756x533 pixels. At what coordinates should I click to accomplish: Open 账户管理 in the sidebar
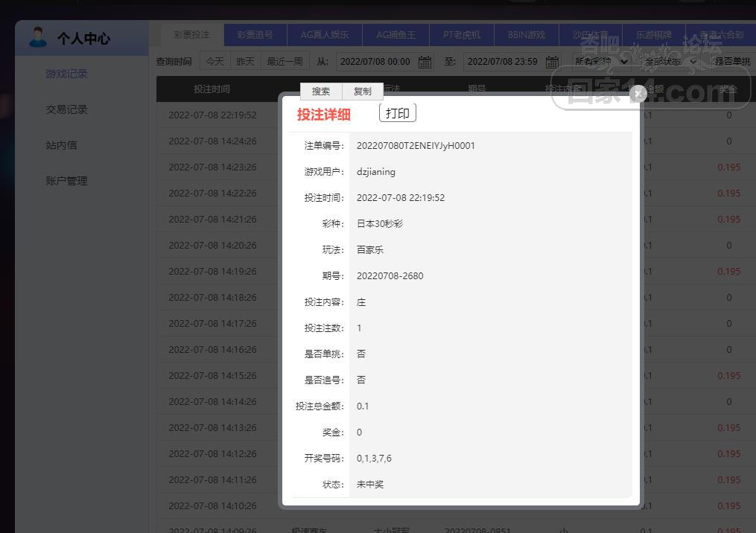[x=66, y=181]
